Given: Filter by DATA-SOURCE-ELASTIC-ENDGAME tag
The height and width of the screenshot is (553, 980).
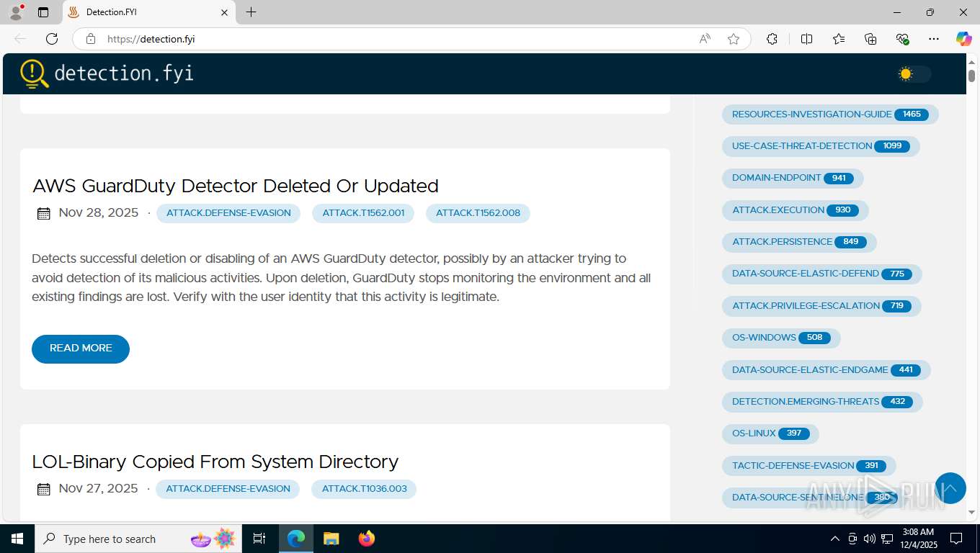Looking at the screenshot, I should 827,370.
